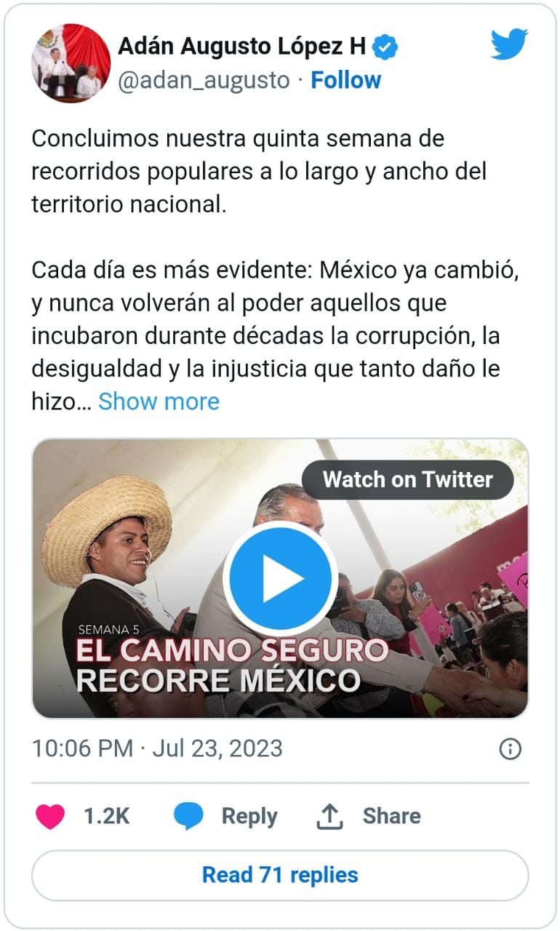Click the tweet body text
This screenshot has width=560, height=931.
point(276,270)
